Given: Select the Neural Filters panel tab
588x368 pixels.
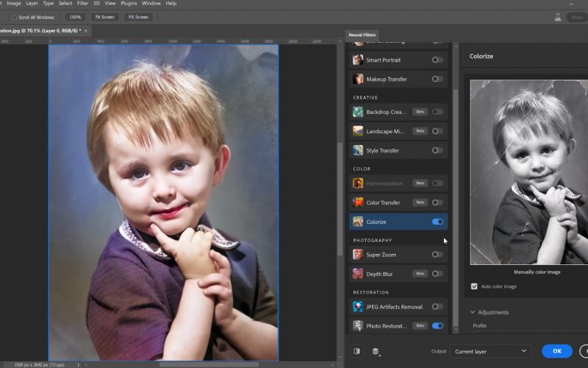Looking at the screenshot, I should point(362,35).
